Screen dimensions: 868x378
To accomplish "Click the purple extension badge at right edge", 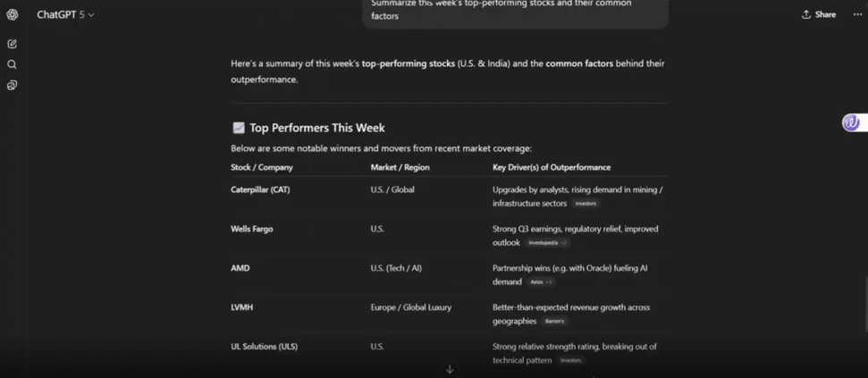I will (851, 123).
